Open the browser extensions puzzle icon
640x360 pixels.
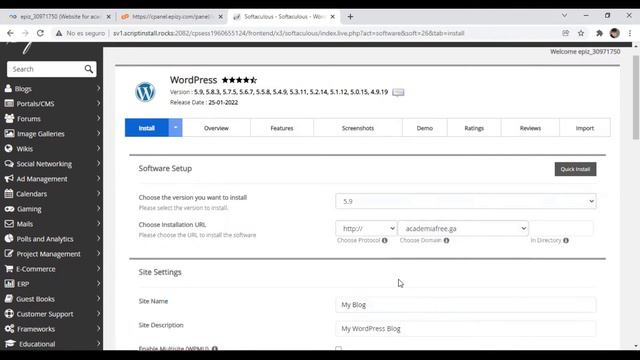coord(599,33)
